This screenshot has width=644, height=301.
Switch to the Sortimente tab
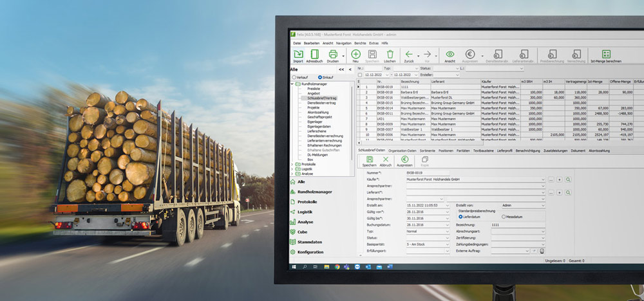coord(427,150)
